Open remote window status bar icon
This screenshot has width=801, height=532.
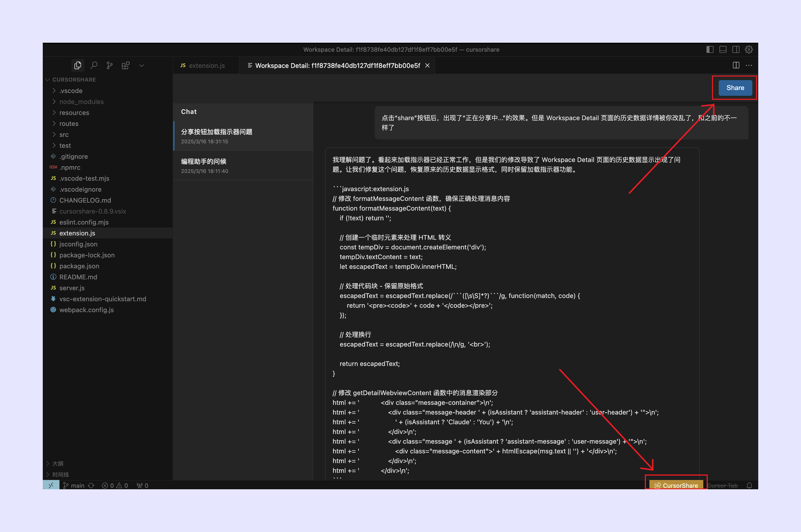point(51,485)
